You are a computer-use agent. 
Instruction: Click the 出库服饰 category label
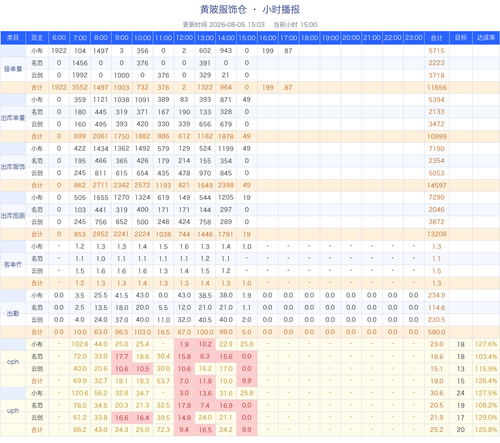tap(13, 167)
